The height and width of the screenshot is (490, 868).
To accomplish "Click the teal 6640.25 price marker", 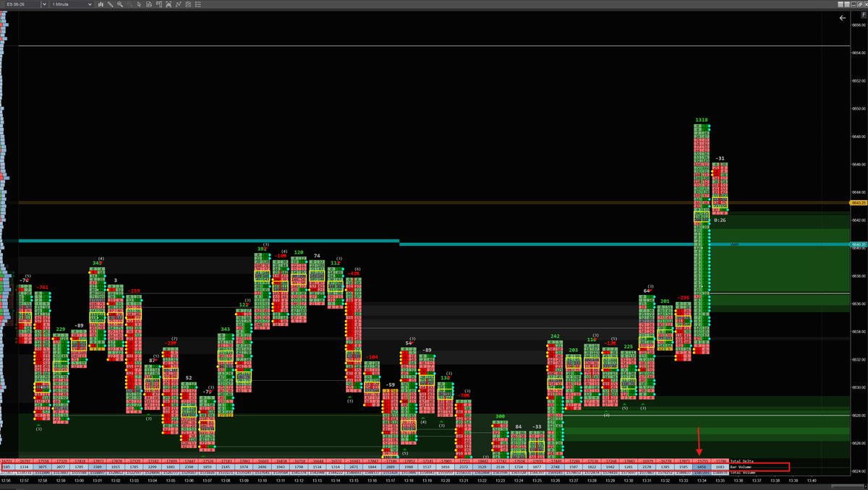I will [859, 245].
